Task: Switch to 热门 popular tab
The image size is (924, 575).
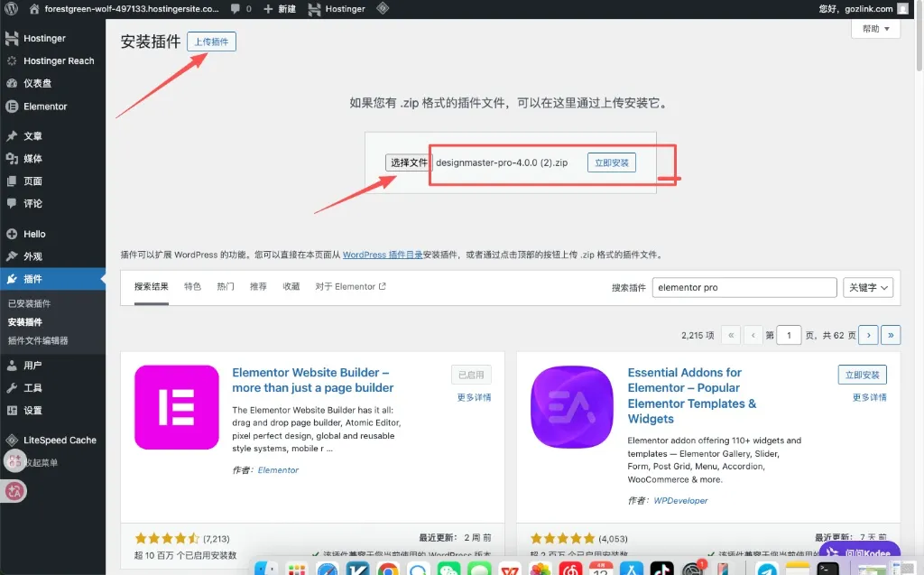Action: click(x=226, y=287)
